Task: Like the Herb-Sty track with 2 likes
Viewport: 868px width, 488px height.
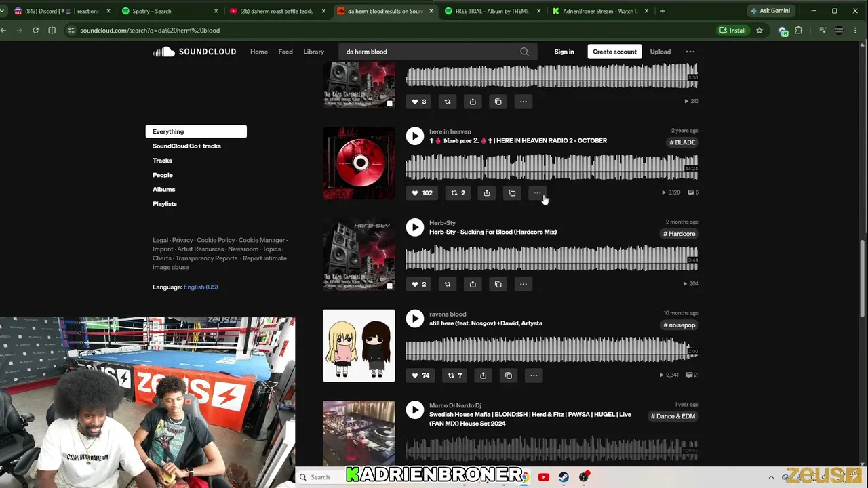Action: [419, 284]
